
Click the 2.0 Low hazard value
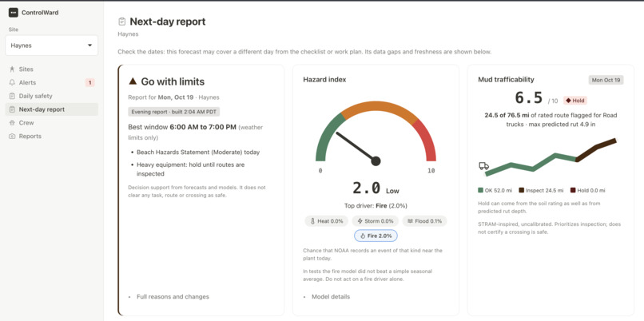[x=376, y=188]
